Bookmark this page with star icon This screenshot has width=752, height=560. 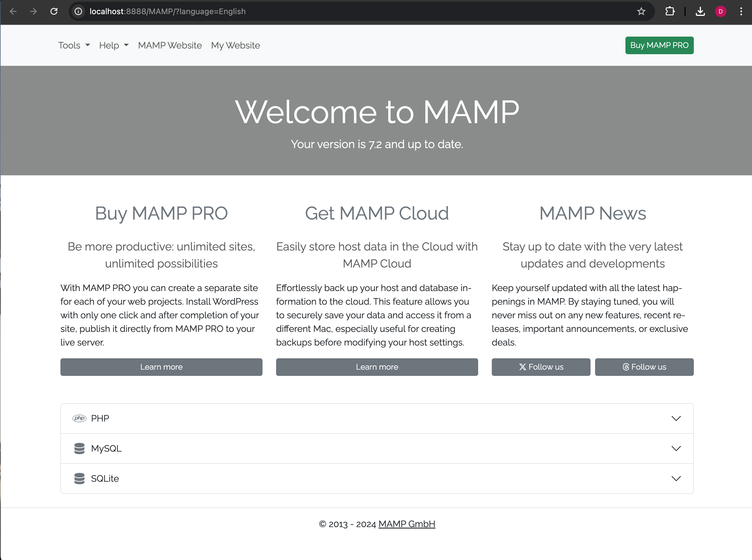point(641,12)
